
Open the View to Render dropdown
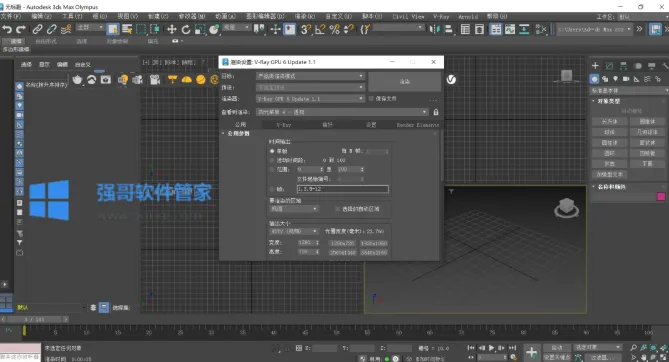point(342,112)
